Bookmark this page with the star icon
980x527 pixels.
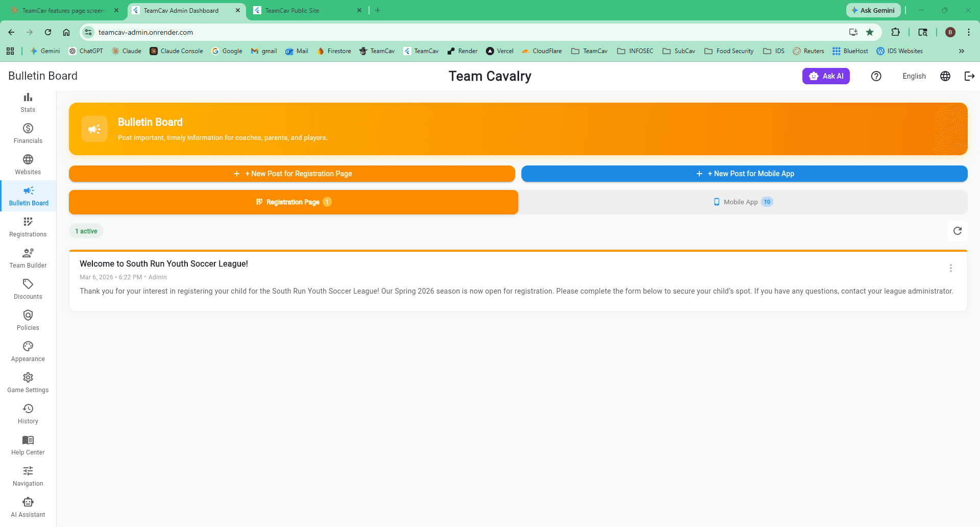[x=870, y=32]
